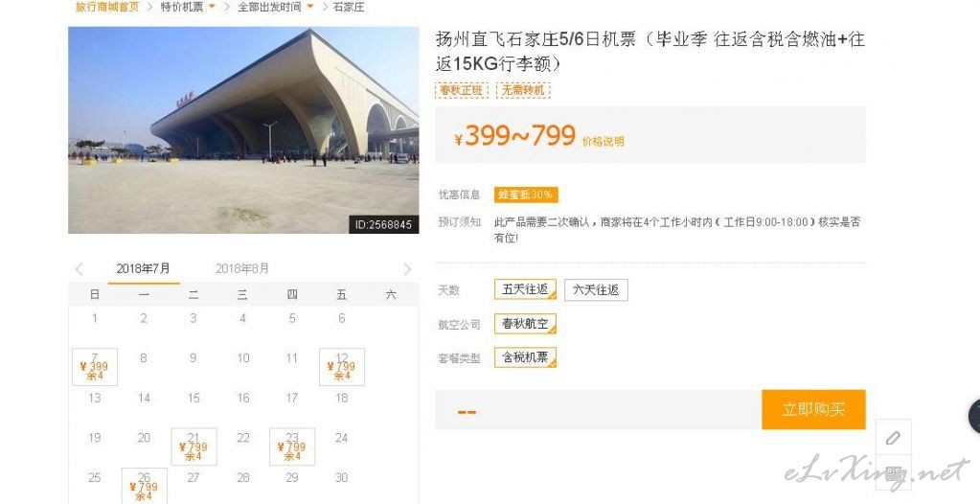Open the dark floating widget at right edge

973,417
